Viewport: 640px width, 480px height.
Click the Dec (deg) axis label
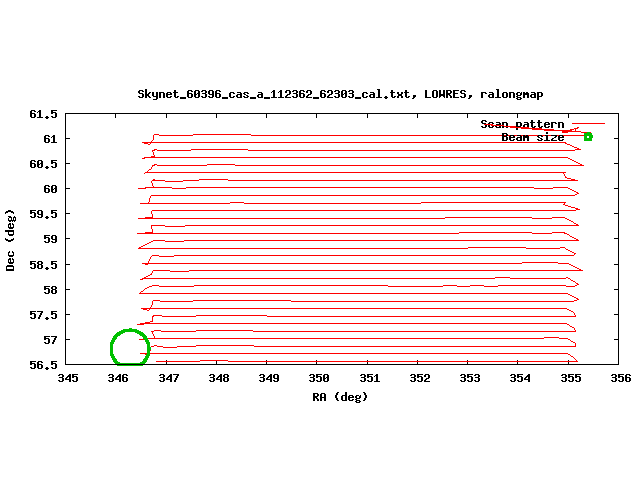click(10, 240)
